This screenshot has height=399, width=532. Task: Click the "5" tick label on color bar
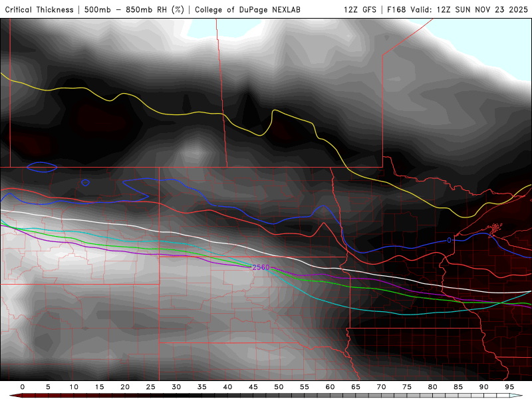tap(48, 387)
